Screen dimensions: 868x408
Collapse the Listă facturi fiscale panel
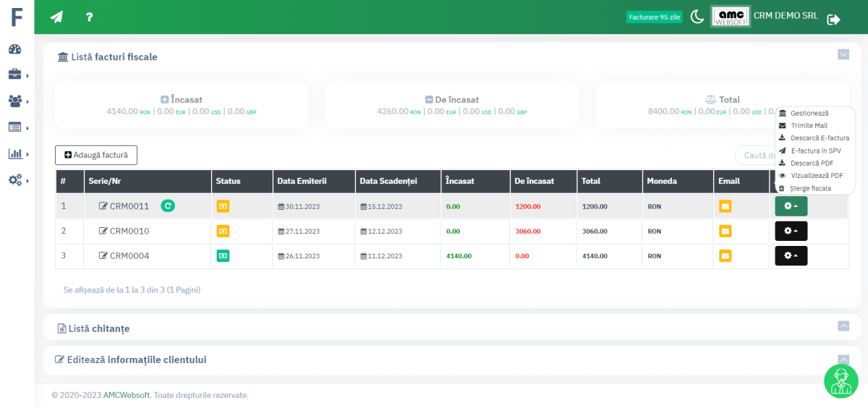tap(843, 54)
